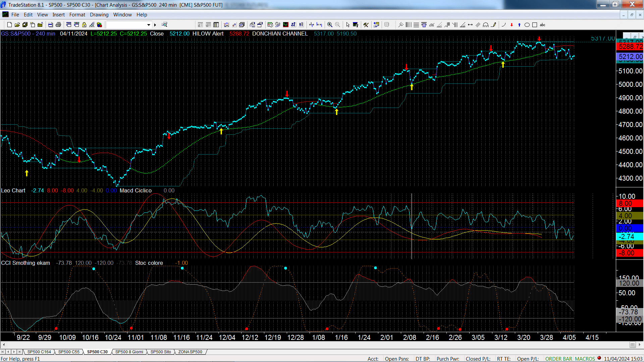Expand the symbol combo box dropdown arrow

click(149, 25)
